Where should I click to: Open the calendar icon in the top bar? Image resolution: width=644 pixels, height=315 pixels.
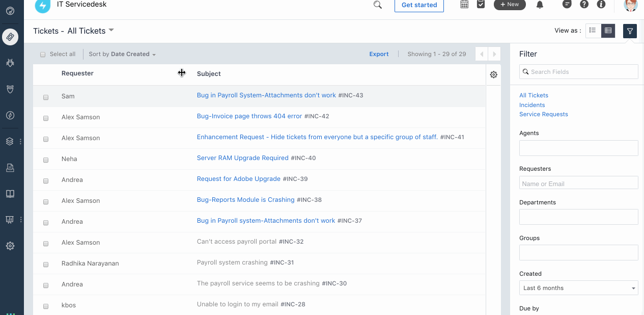(464, 5)
